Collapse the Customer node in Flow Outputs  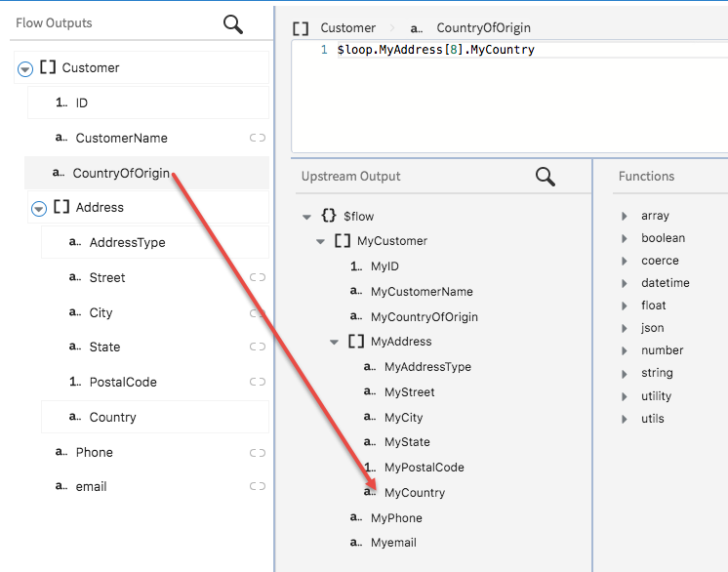(x=25, y=68)
